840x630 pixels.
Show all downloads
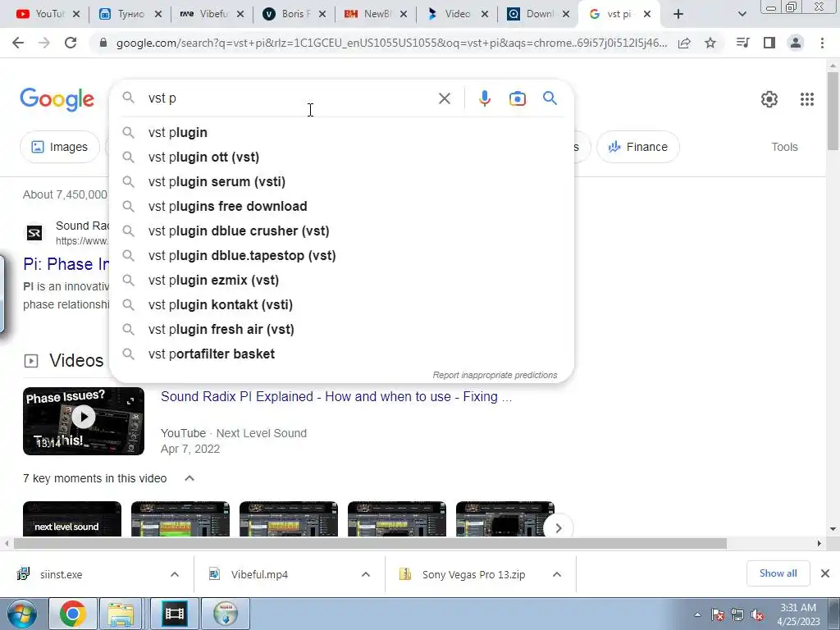(x=778, y=573)
